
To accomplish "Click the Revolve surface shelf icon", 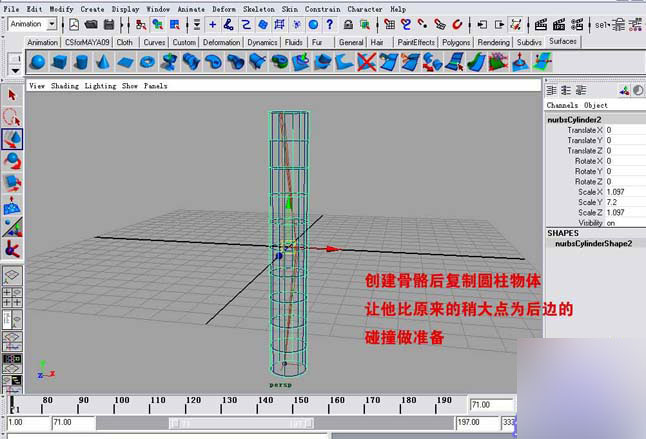I will (169, 62).
